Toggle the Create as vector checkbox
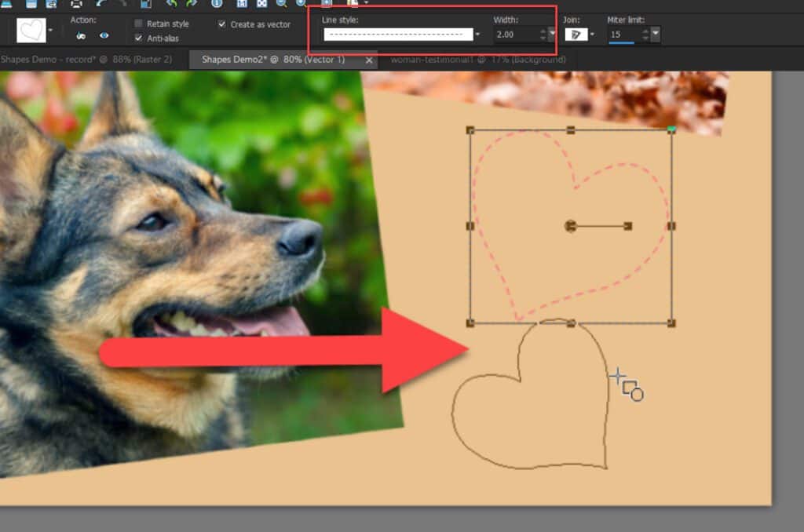Screen dimensions: 804x532 pos(222,24)
